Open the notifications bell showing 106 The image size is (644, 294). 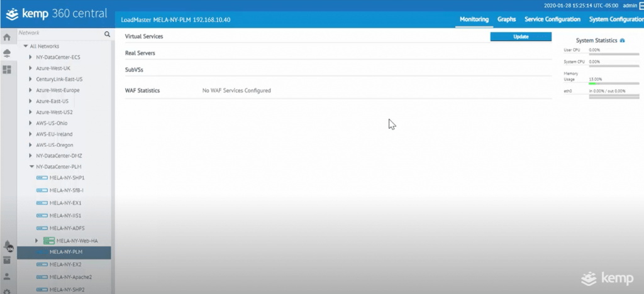[8, 246]
